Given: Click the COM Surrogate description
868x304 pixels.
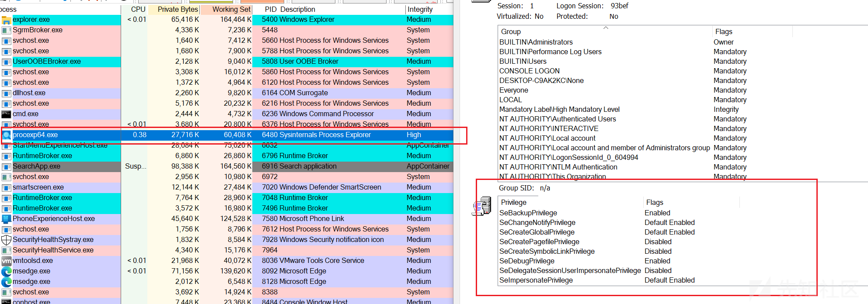Looking at the screenshot, I should tap(303, 93).
